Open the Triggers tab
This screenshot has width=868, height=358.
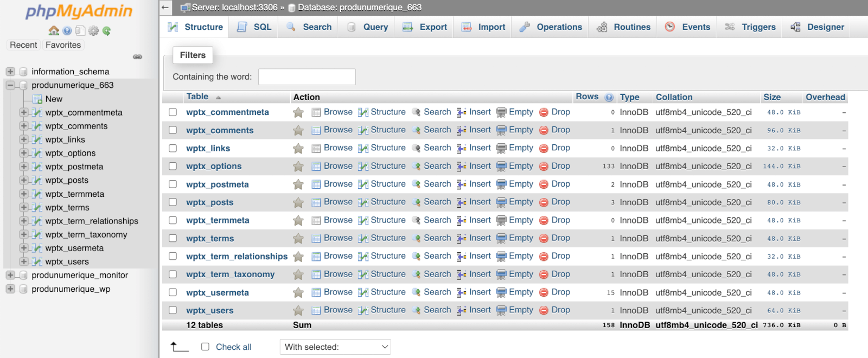pyautogui.click(x=750, y=27)
